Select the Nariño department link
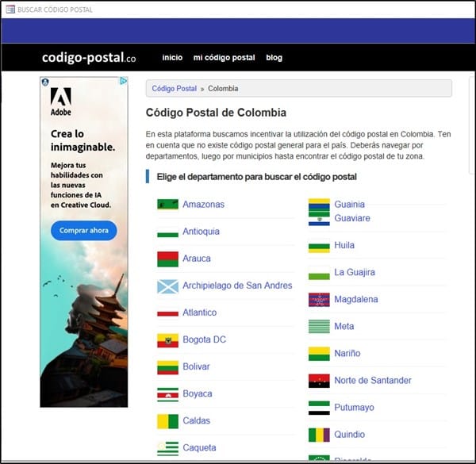Viewport: 476px width, 464px height. (347, 353)
